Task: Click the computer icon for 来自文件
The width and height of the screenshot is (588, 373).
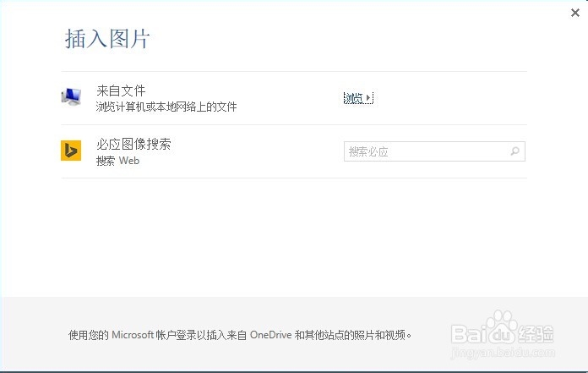Action: [x=71, y=97]
